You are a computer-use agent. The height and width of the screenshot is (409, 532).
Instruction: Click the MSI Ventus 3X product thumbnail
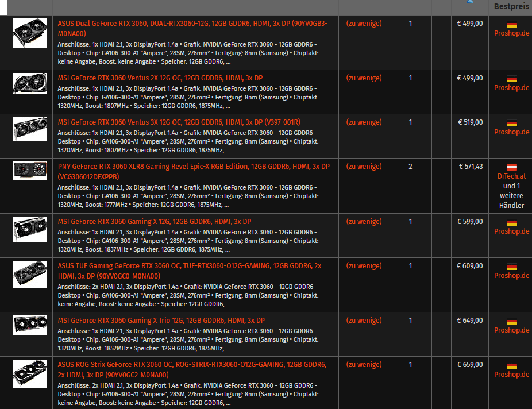tap(30, 129)
